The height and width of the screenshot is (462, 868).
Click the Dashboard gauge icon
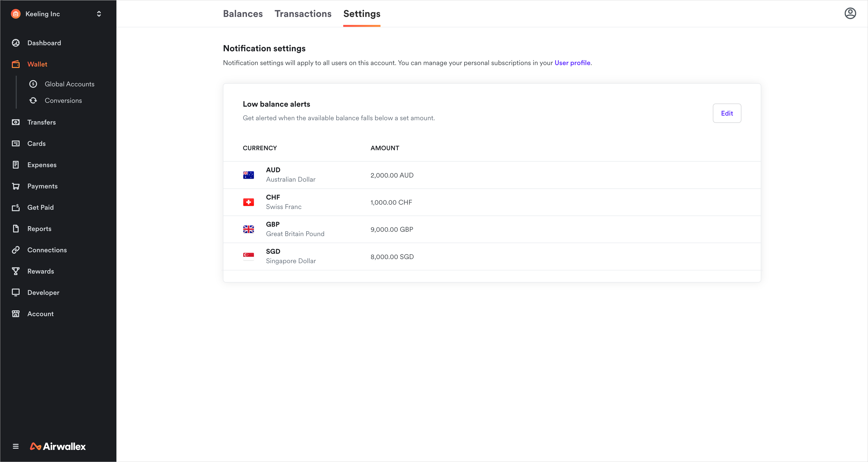(15, 43)
